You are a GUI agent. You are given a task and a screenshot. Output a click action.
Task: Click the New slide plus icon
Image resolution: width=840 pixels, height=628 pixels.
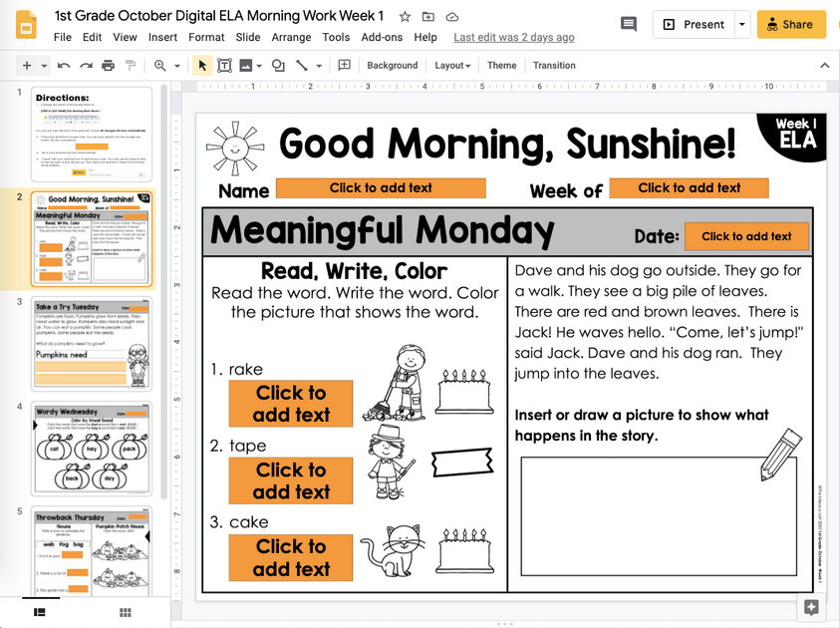pos(27,65)
